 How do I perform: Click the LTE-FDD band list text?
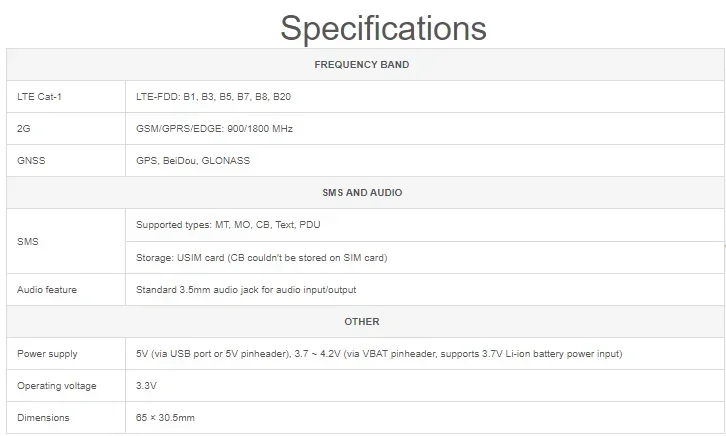point(213,97)
